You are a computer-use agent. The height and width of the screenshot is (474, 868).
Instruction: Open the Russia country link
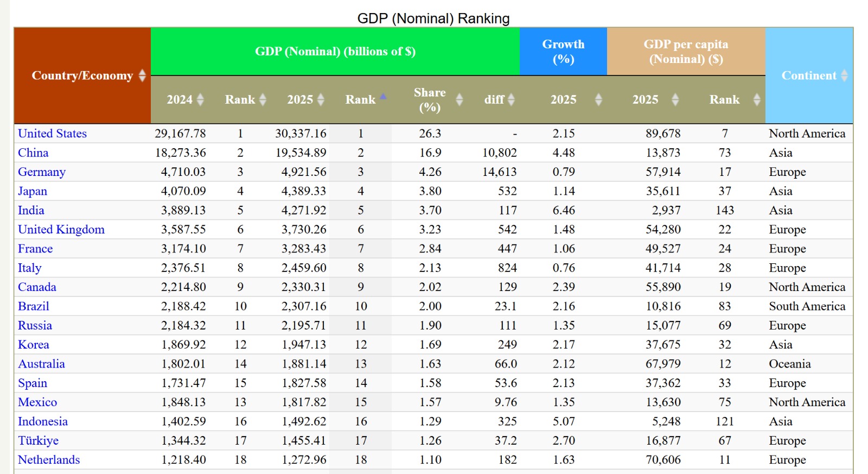coord(35,325)
